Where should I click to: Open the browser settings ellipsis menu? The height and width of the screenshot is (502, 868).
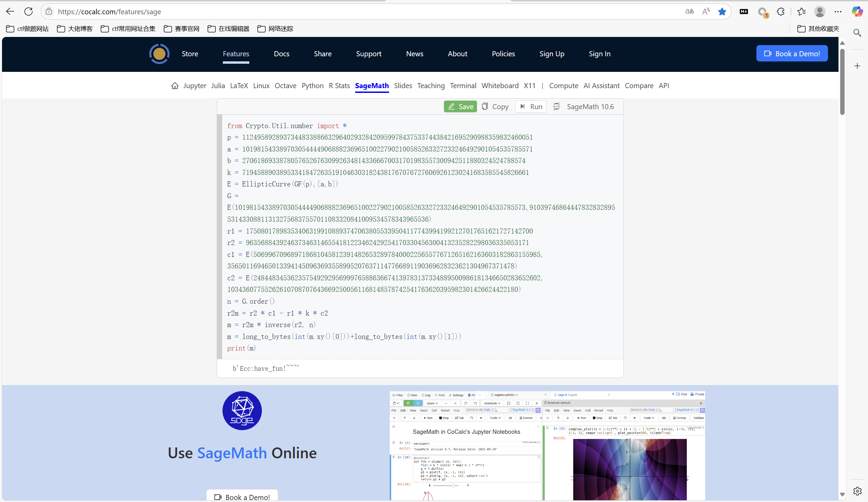click(x=838, y=12)
